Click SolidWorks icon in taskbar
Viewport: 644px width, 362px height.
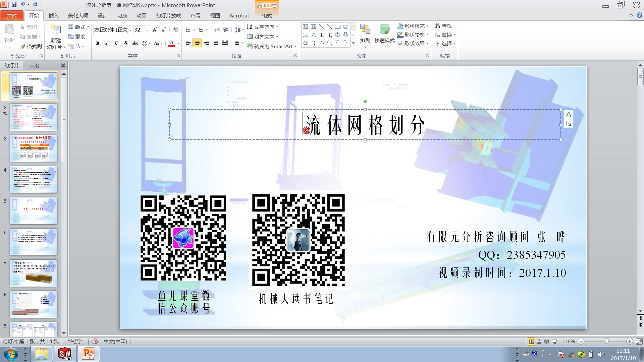pos(65,354)
